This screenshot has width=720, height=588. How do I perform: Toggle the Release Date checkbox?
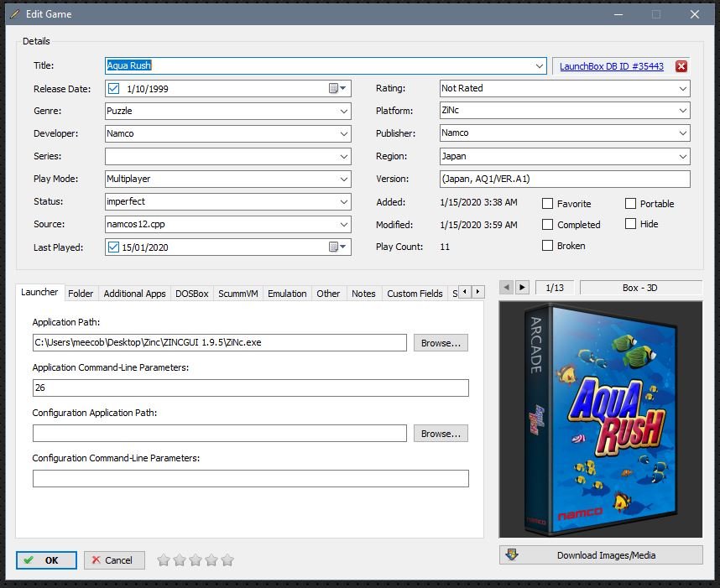coord(113,89)
